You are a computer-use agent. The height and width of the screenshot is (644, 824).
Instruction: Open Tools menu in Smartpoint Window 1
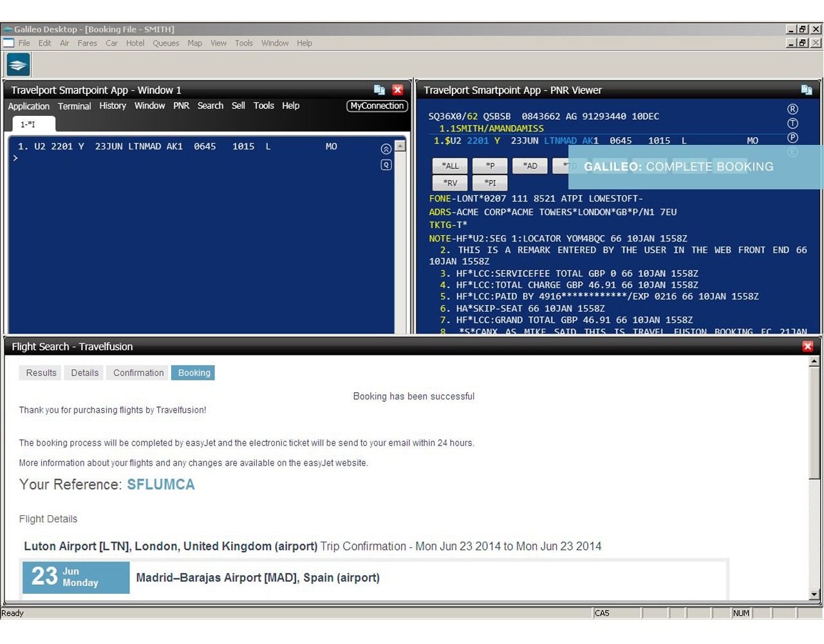click(x=264, y=106)
